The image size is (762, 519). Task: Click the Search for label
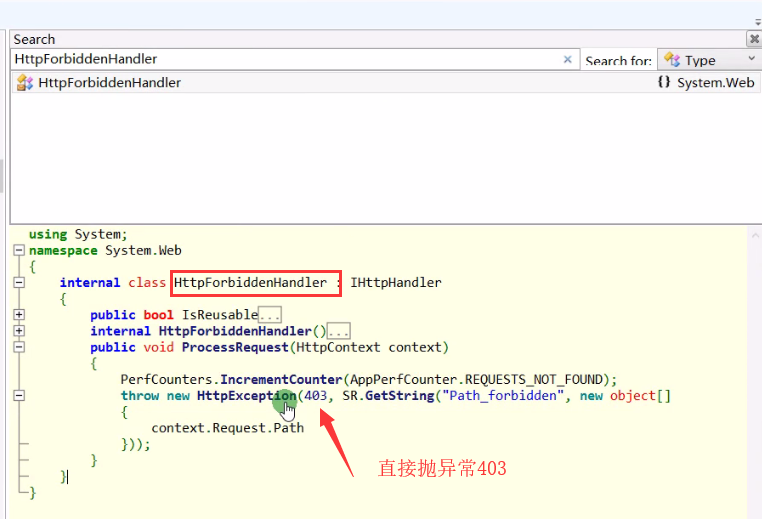[x=618, y=61]
